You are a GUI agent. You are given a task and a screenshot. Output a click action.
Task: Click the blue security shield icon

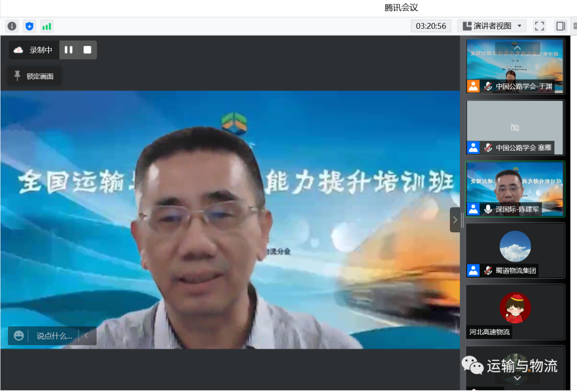[x=29, y=26]
